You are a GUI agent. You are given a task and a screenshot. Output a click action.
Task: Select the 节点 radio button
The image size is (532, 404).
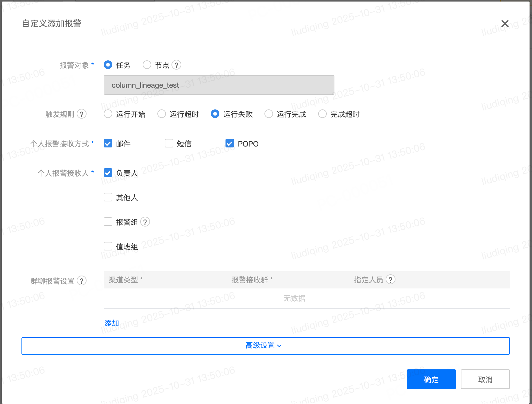(147, 65)
